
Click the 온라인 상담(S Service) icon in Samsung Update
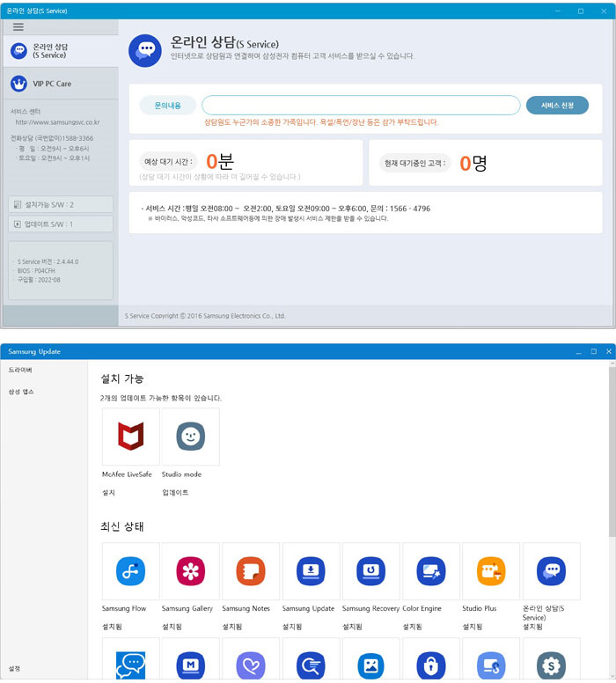tap(551, 571)
